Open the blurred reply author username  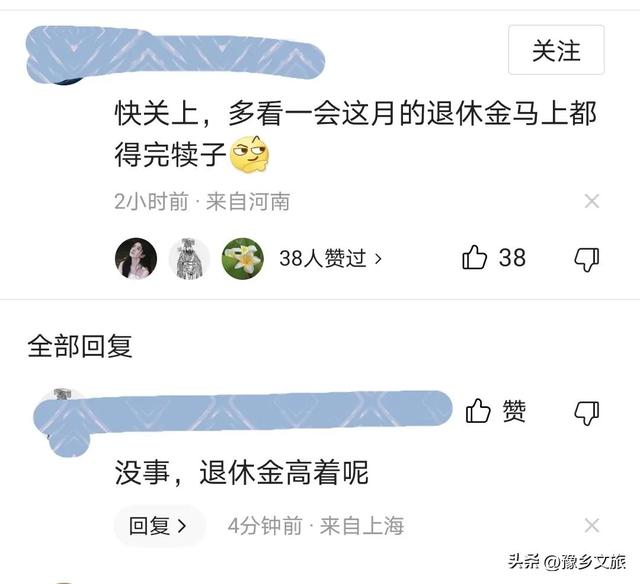coord(243,412)
